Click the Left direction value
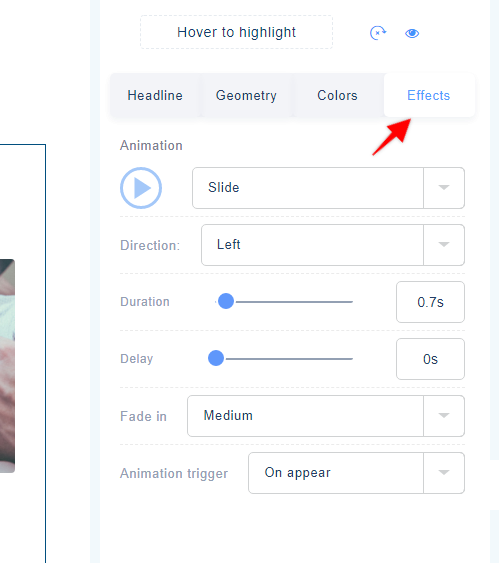499x563 pixels. 229,245
